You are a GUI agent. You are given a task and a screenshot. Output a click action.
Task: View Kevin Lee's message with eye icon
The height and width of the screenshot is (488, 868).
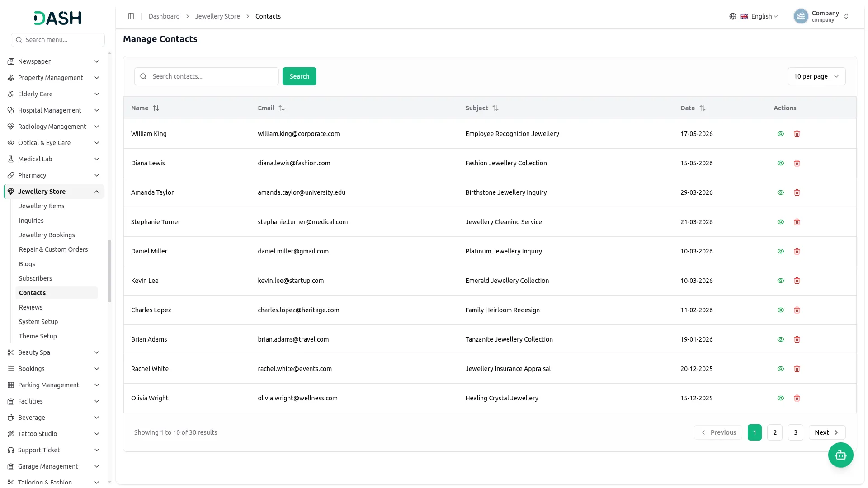pyautogui.click(x=781, y=281)
